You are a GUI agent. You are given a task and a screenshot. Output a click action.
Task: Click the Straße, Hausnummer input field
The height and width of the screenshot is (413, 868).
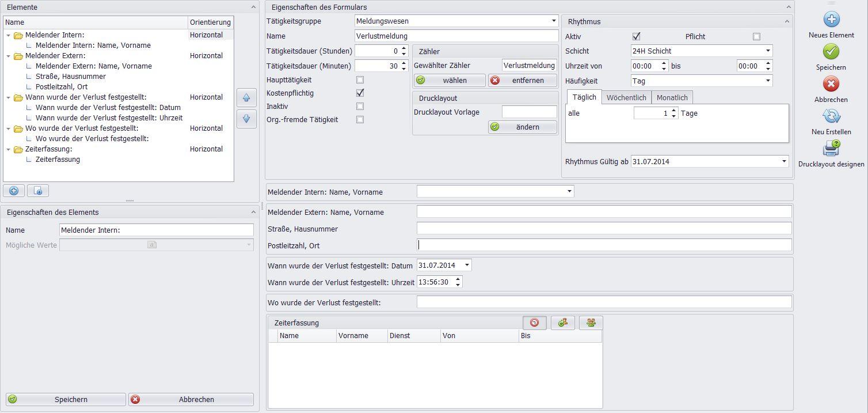[x=604, y=229]
